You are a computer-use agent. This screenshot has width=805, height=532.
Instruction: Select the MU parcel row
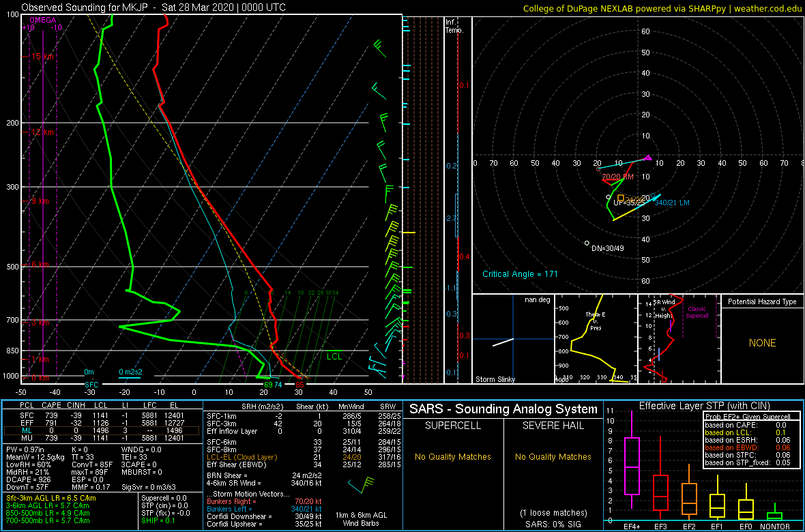click(x=102, y=439)
